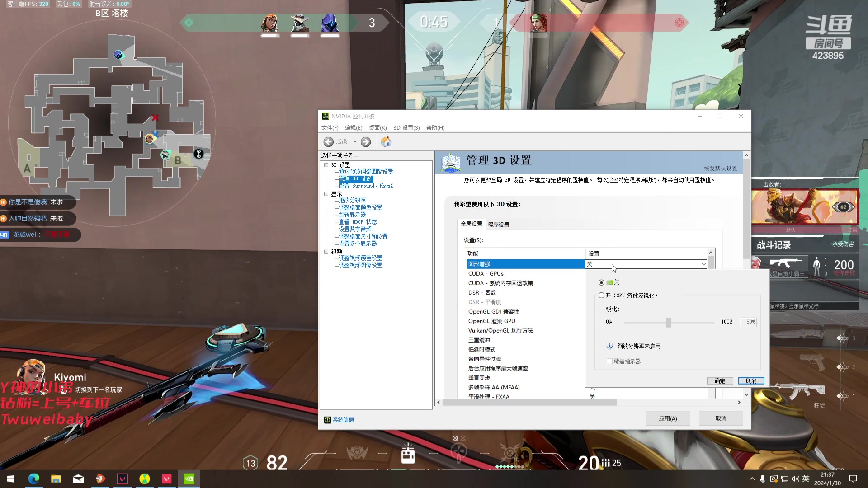
Task: Select the 垂直同步 setting row
Action: pyautogui.click(x=525, y=378)
